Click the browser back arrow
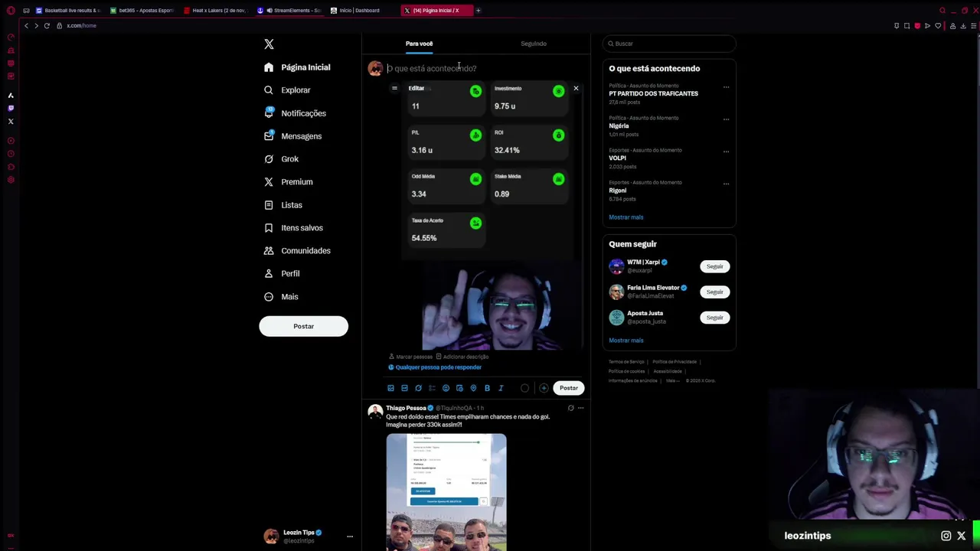The width and height of the screenshot is (980, 551). 26,26
